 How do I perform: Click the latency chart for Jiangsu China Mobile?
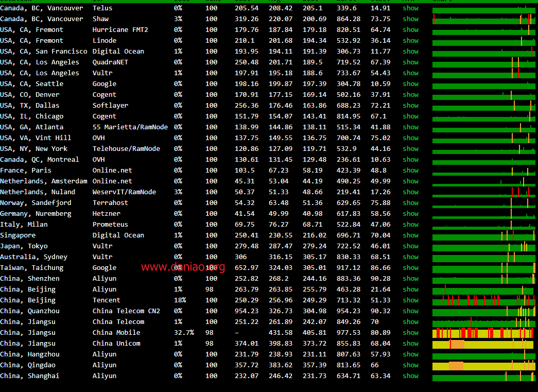[x=483, y=333]
